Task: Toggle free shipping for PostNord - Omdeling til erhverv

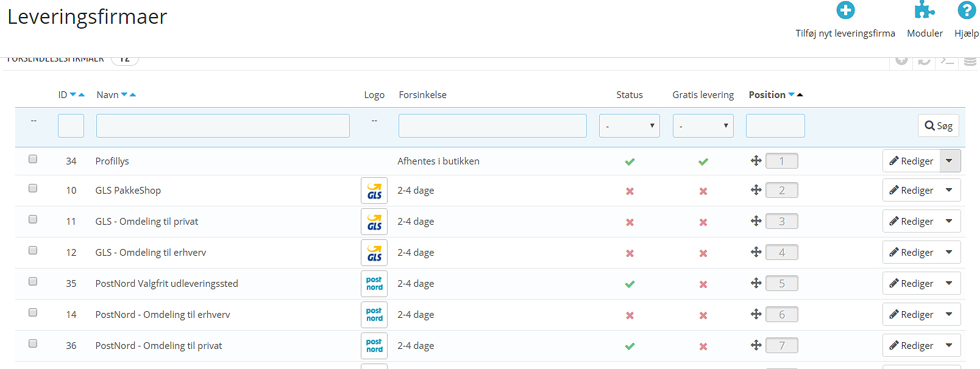Action: [703, 315]
